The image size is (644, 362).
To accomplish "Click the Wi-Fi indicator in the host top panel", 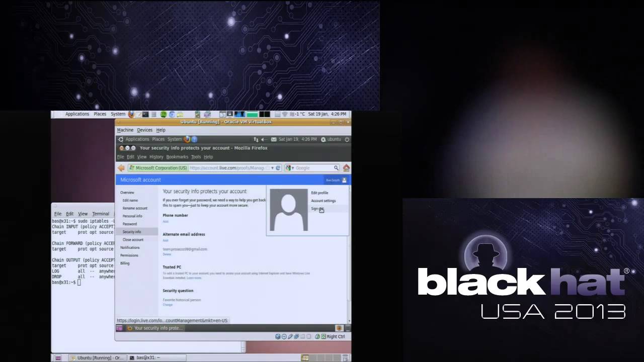I will pyautogui.click(x=285, y=114).
